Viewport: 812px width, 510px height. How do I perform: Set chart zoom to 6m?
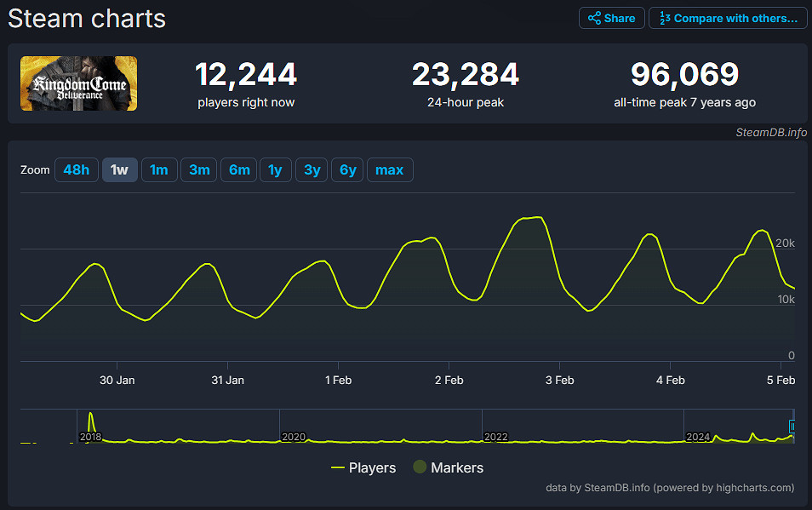click(x=239, y=170)
